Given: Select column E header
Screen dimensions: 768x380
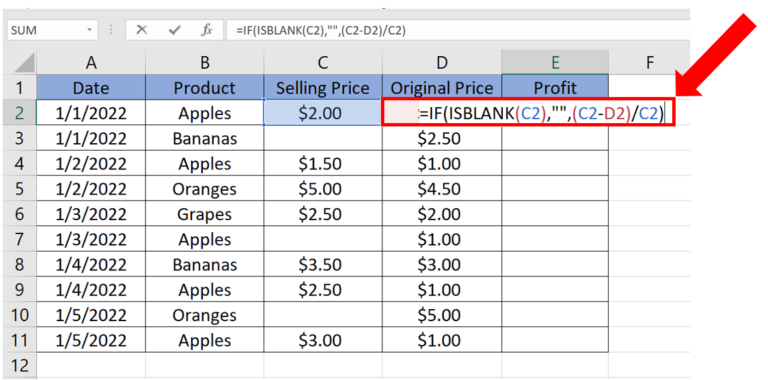Looking at the screenshot, I should tap(555, 63).
